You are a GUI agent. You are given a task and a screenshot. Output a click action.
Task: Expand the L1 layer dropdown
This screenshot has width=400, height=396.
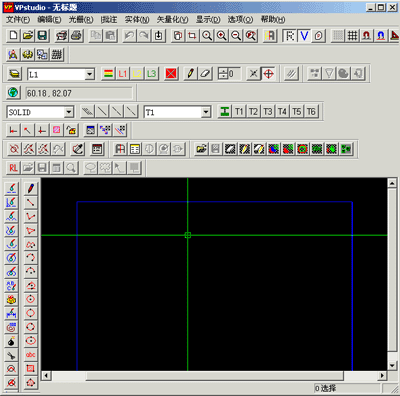(x=90, y=74)
